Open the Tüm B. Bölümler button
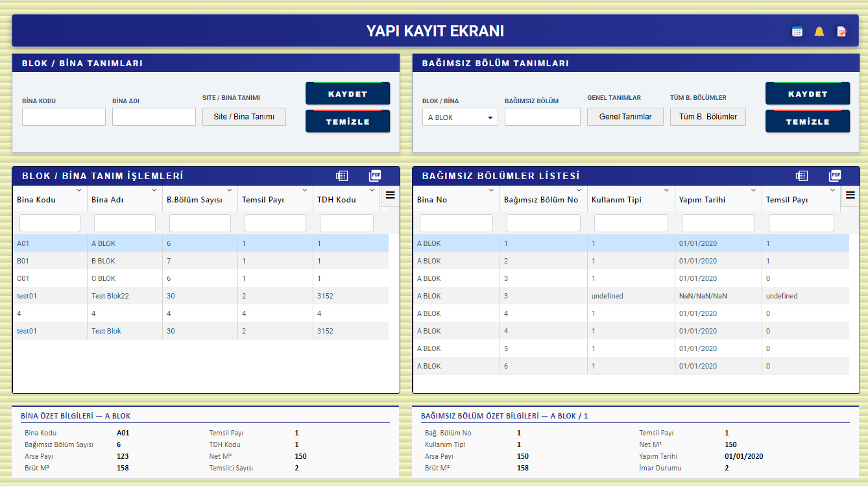 click(x=708, y=117)
